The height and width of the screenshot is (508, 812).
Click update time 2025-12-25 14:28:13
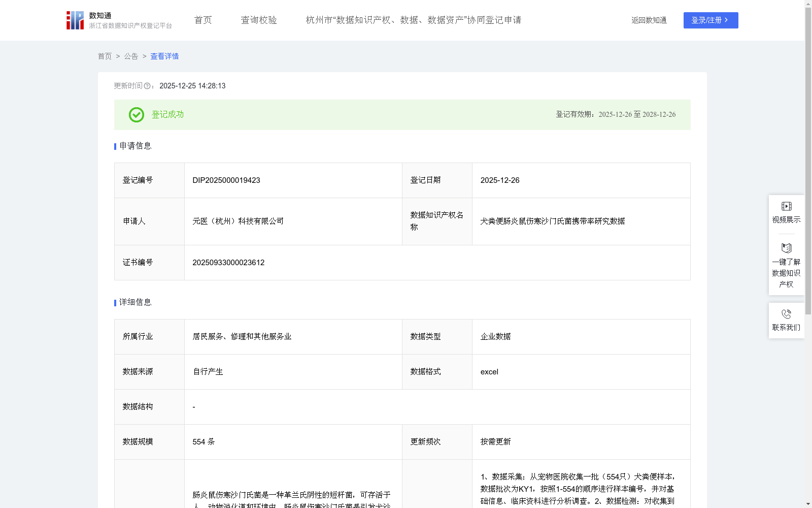point(192,86)
